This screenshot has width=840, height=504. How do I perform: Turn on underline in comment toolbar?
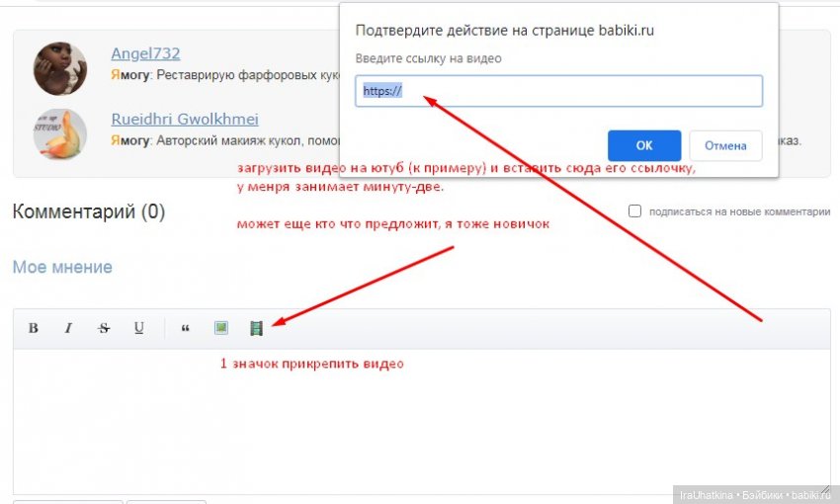point(139,328)
